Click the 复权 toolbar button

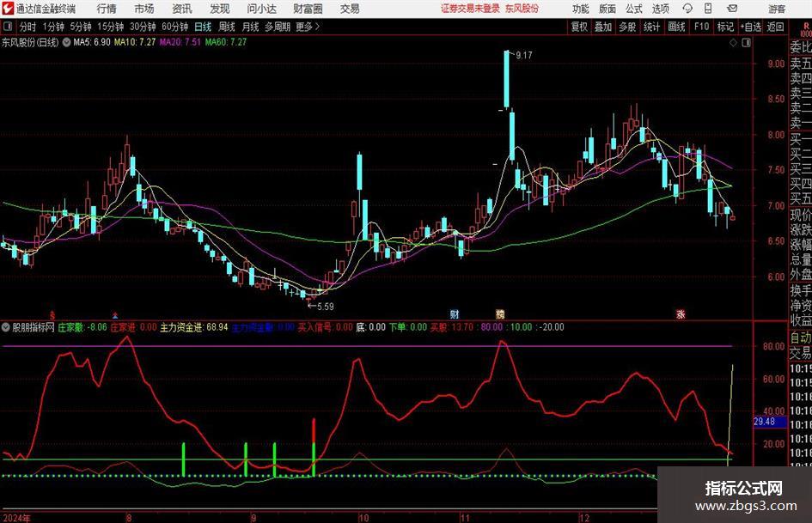coord(579,27)
